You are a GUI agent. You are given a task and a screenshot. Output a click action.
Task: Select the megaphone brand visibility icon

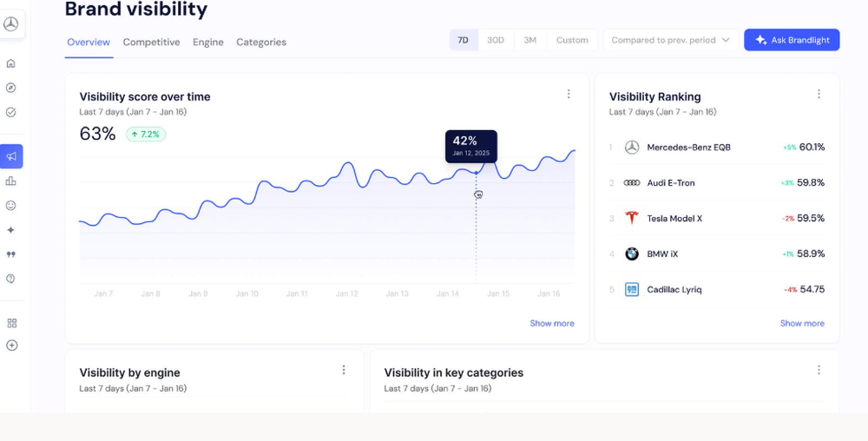(x=11, y=156)
